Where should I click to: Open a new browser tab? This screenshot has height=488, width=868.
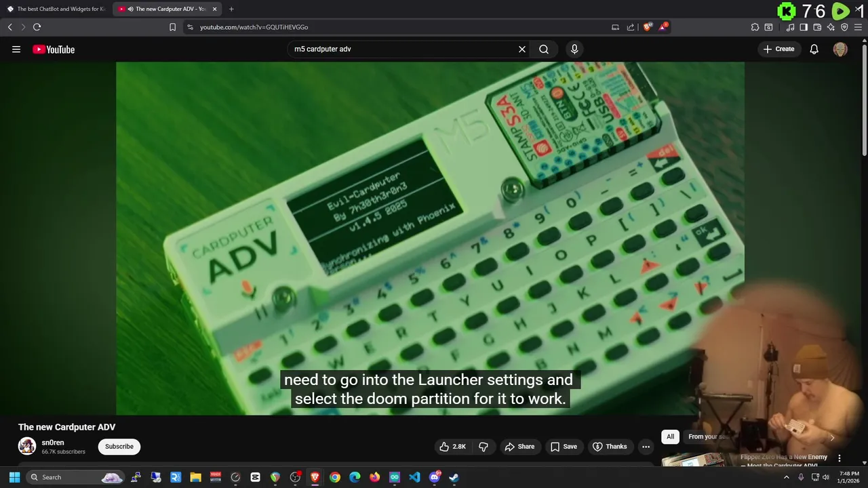231,9
